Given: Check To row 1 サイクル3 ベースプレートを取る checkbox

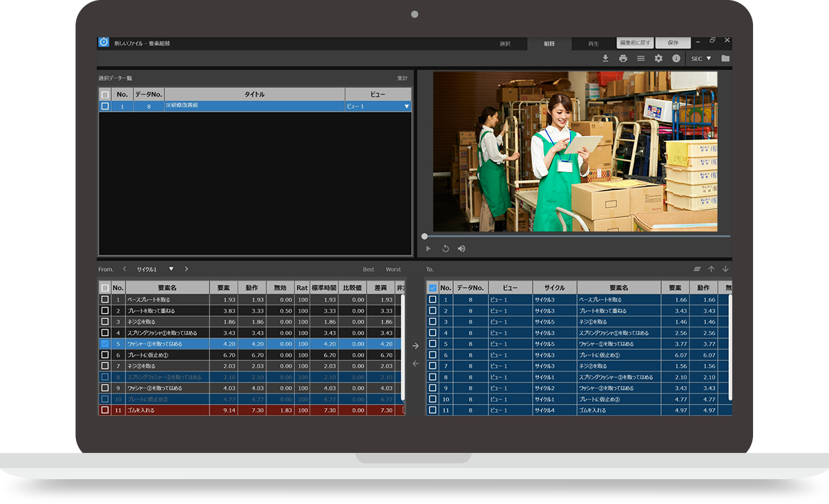Looking at the screenshot, I should pos(432,300).
